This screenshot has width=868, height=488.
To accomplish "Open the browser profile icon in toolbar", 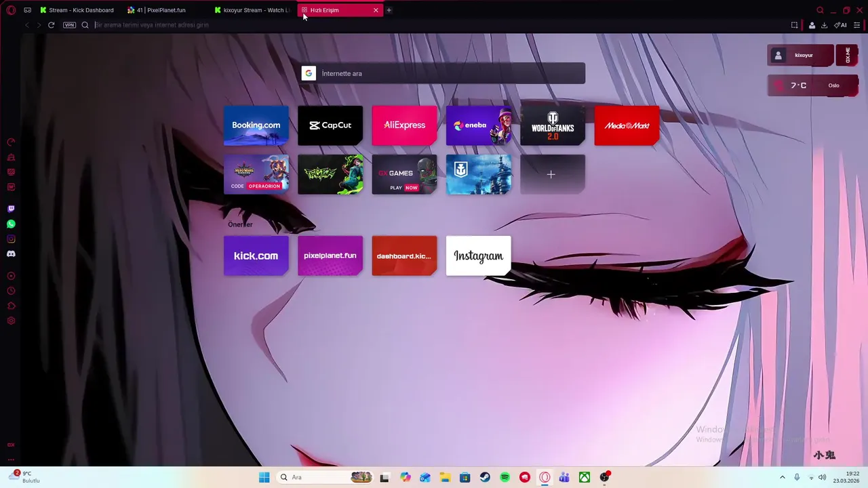I will tap(812, 25).
